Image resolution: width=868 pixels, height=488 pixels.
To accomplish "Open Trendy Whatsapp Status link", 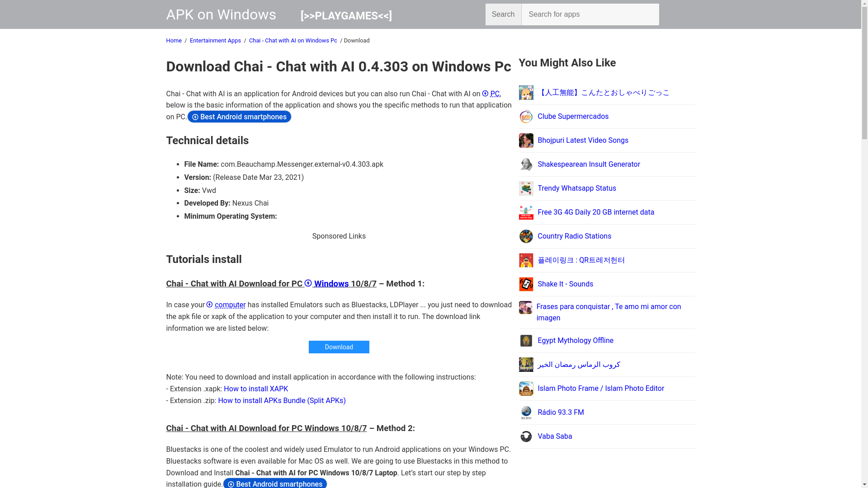I will [577, 188].
